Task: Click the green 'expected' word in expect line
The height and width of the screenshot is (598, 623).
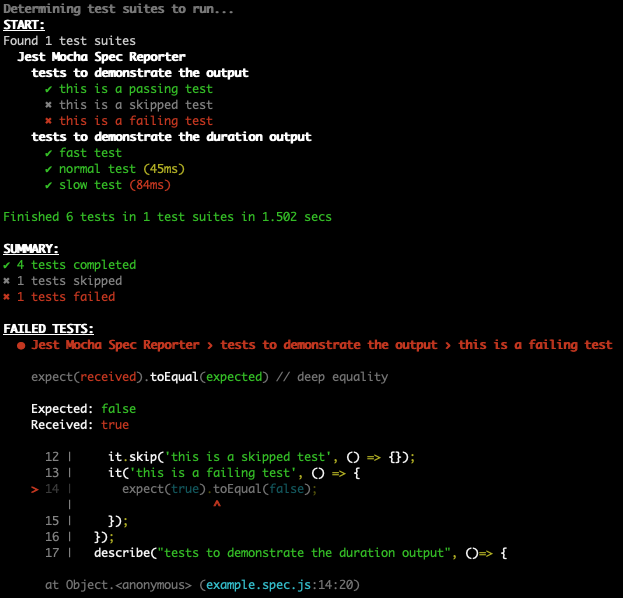Action: point(234,377)
